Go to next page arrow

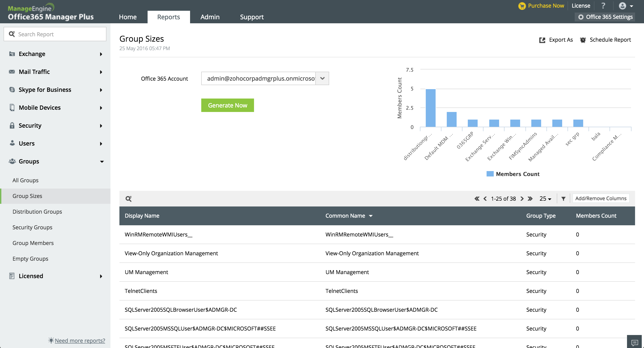[522, 199]
